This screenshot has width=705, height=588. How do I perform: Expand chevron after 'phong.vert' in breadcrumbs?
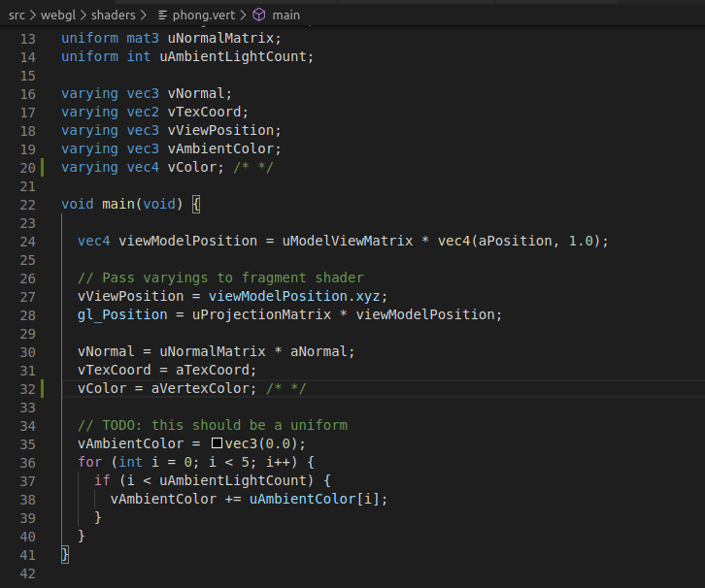[x=243, y=16]
